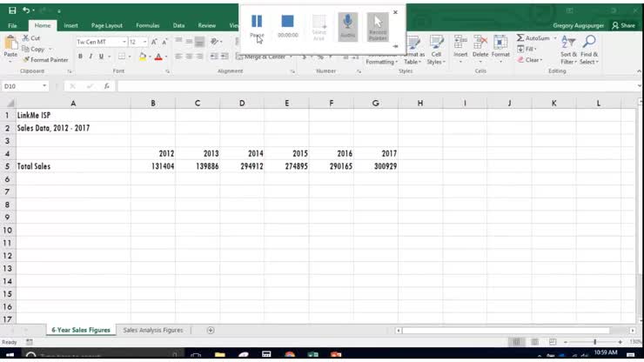Increase the cell indent
The image size is (644, 362).
coord(225,57)
